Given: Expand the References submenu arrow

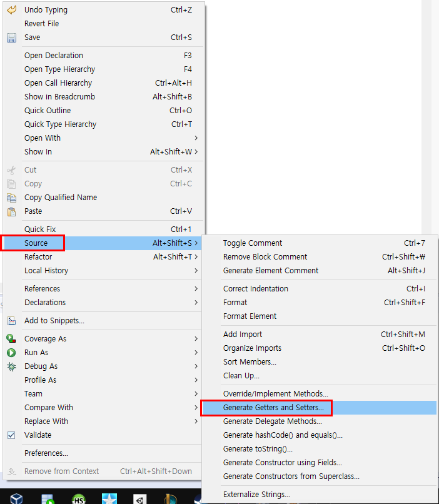Looking at the screenshot, I should (x=196, y=289).
